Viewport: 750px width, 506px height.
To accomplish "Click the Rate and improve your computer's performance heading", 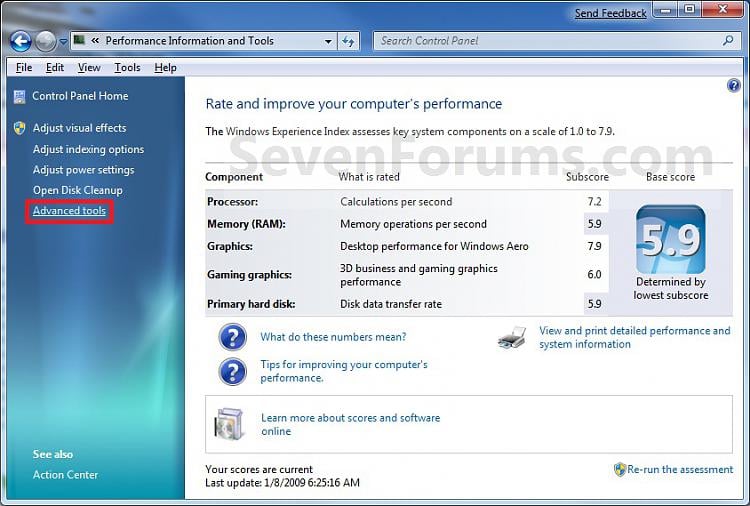I will pos(354,104).
